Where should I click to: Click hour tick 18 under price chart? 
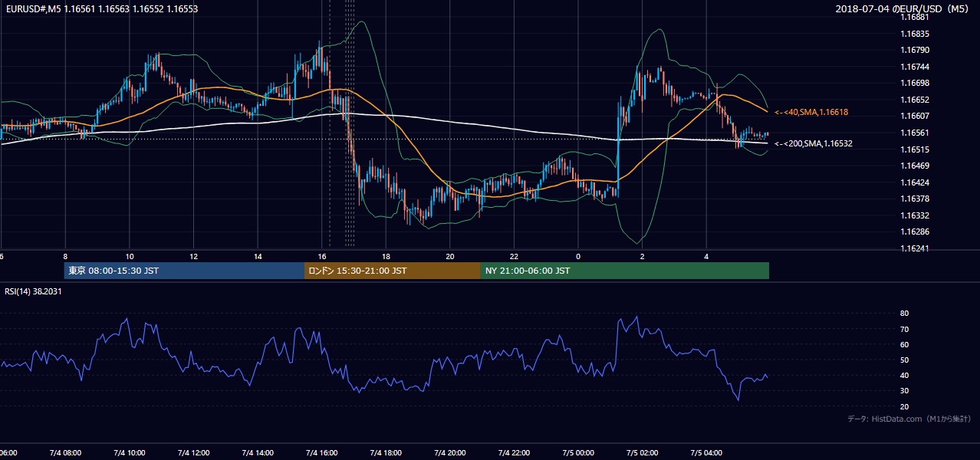tap(386, 256)
